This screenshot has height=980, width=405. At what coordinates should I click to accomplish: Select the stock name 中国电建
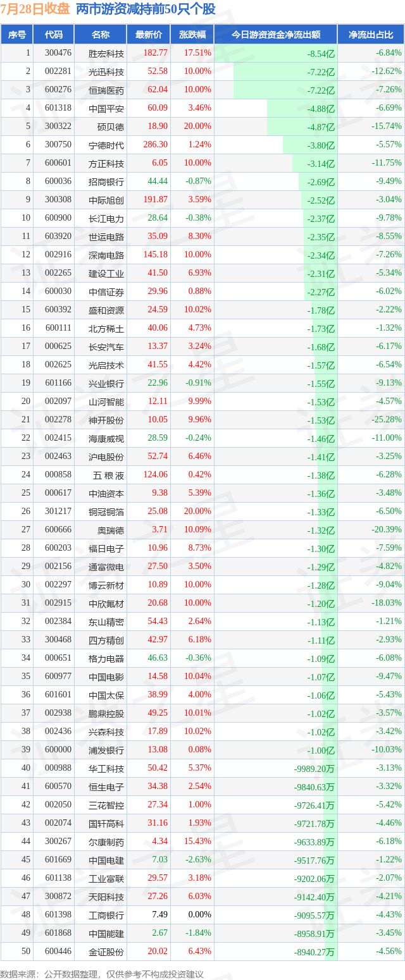106,860
